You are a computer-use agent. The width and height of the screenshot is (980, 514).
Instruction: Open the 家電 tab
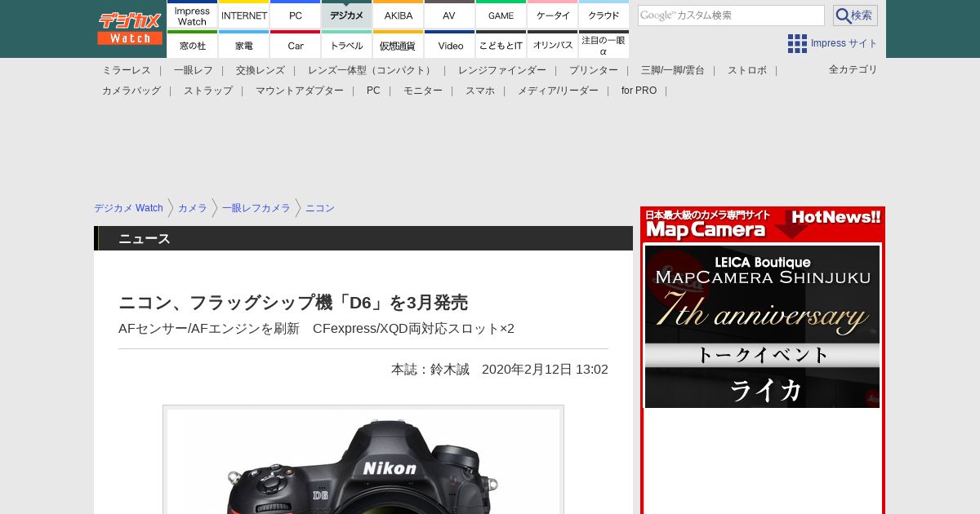point(244,45)
